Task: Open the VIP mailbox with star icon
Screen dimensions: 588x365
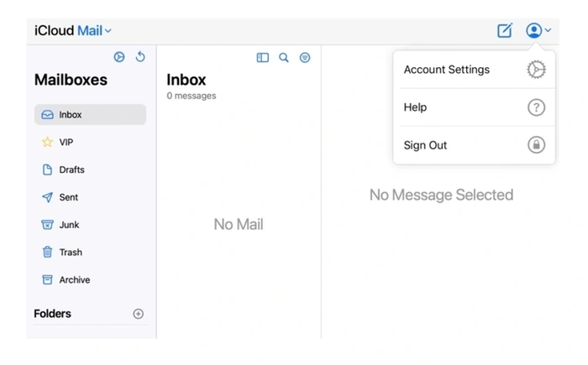Action: (90, 143)
